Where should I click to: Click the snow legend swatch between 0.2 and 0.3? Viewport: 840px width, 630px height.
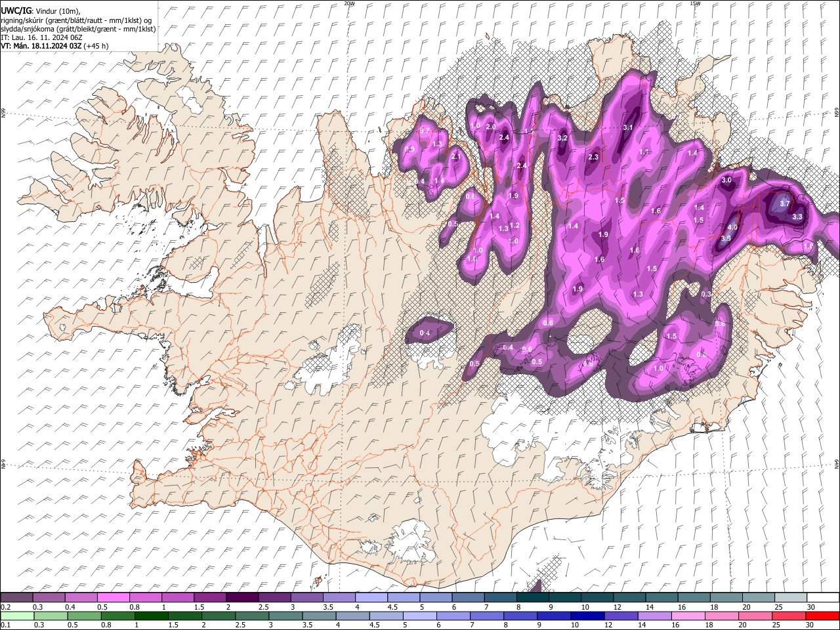pos(16,597)
